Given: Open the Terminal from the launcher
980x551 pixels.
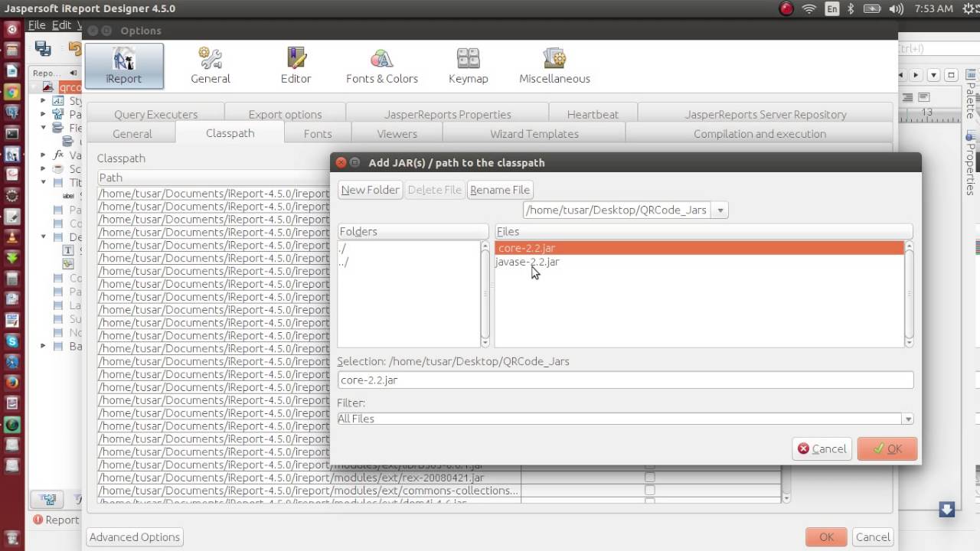Looking at the screenshot, I should click(x=11, y=133).
